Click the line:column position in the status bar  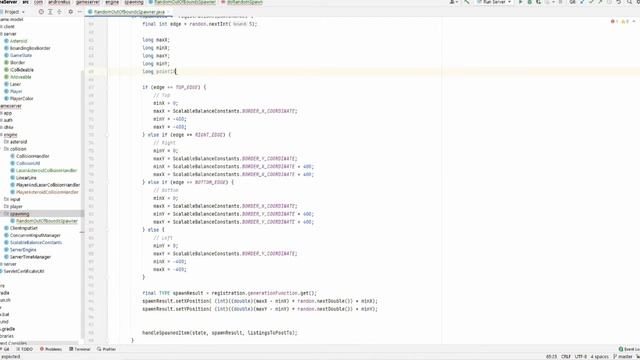tap(551, 356)
